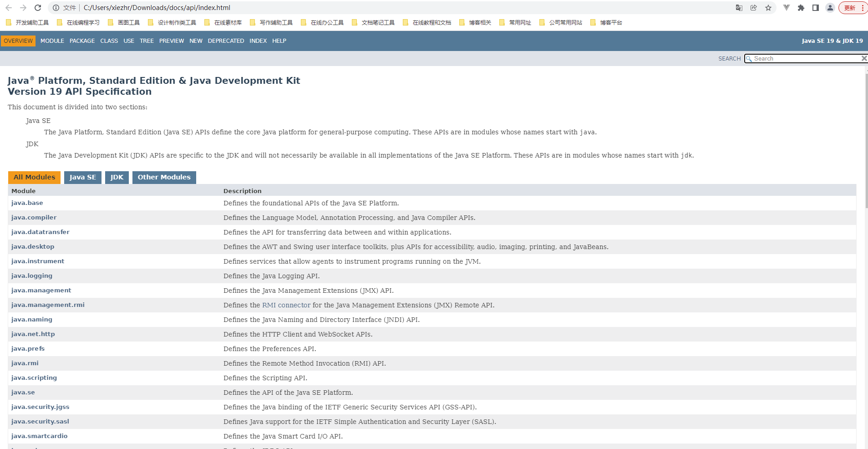Open the PACKAGE navigation item
The width and height of the screenshot is (868, 449).
pos(82,41)
